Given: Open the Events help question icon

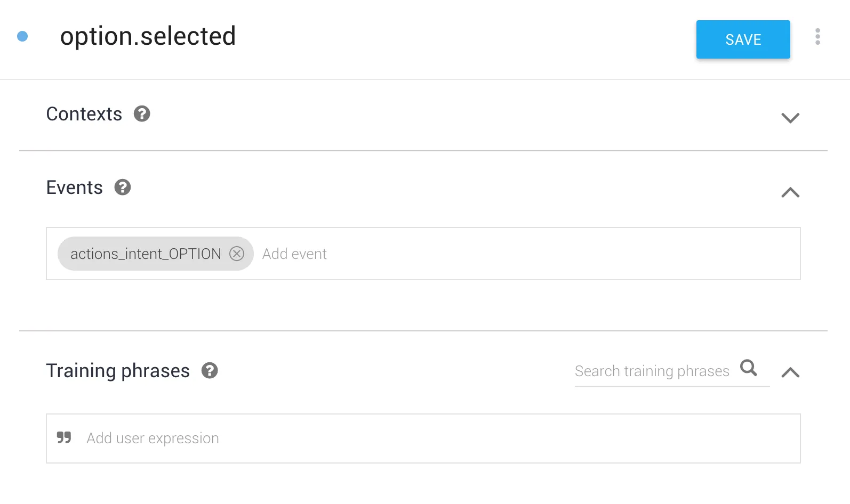Looking at the screenshot, I should click(123, 188).
